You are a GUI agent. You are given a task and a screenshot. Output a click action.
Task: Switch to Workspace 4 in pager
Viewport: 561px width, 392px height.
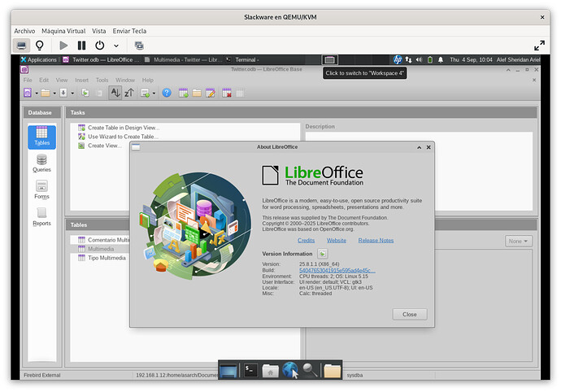[x=330, y=60]
